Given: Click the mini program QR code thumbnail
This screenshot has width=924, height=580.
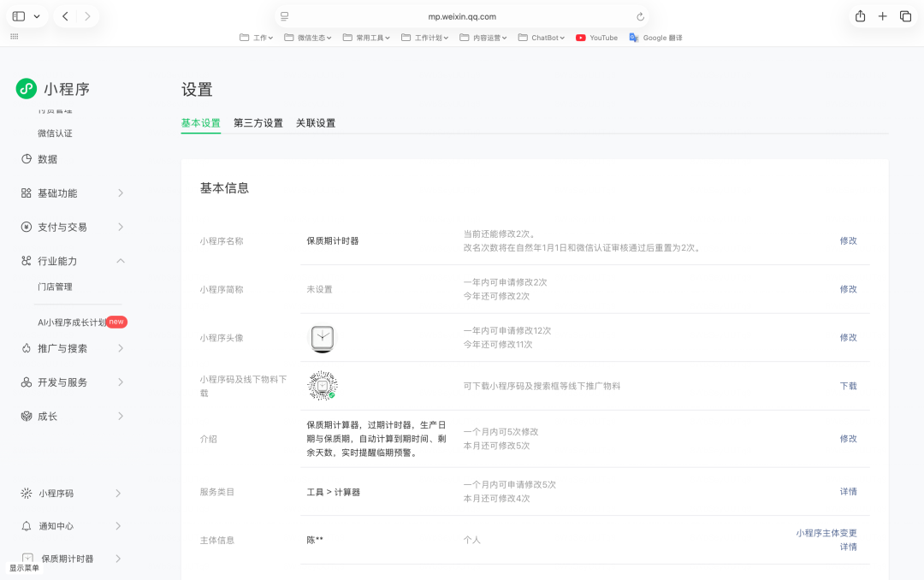Looking at the screenshot, I should click(320, 385).
